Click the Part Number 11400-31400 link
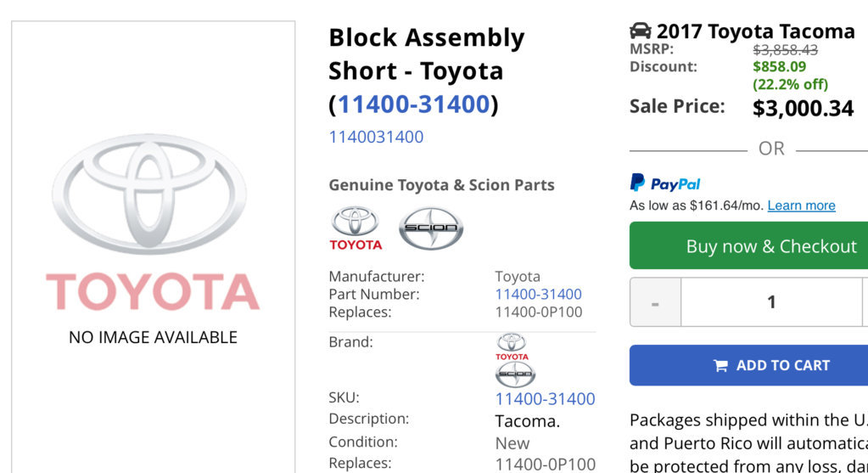868x473 pixels. click(538, 294)
